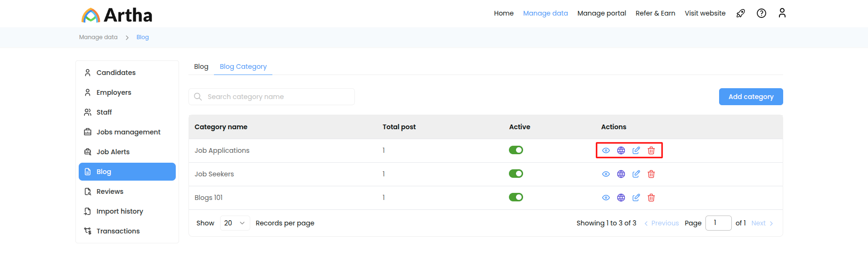Delete the Job Applications category
Image resolution: width=868 pixels, height=274 pixels.
click(x=651, y=150)
